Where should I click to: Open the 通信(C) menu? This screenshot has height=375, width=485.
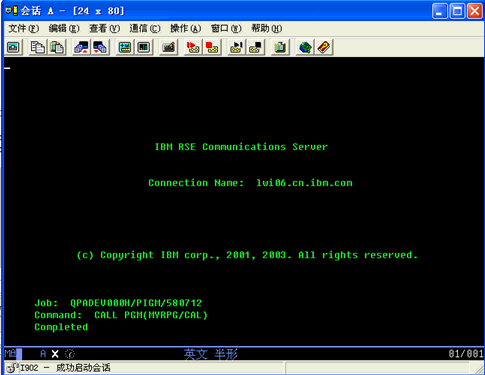(x=145, y=29)
